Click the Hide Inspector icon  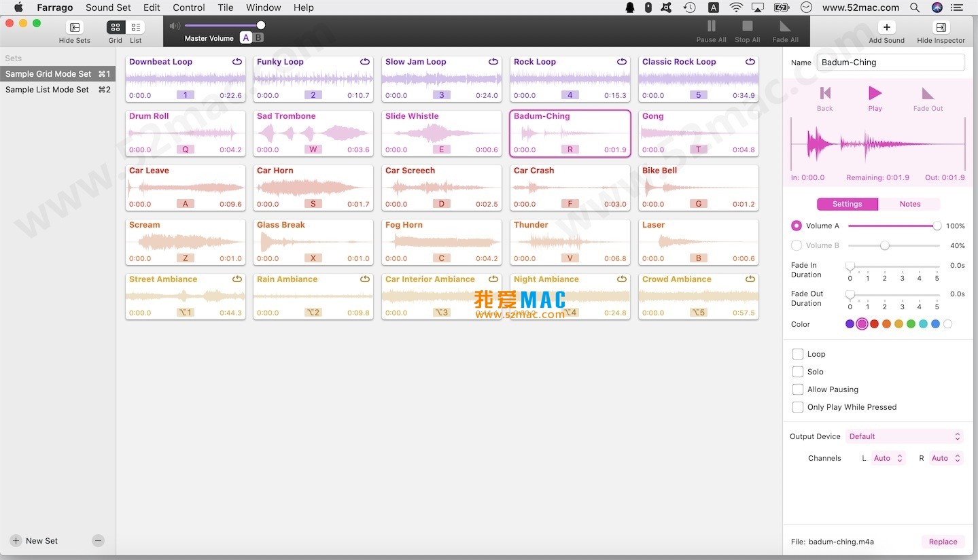(x=941, y=27)
